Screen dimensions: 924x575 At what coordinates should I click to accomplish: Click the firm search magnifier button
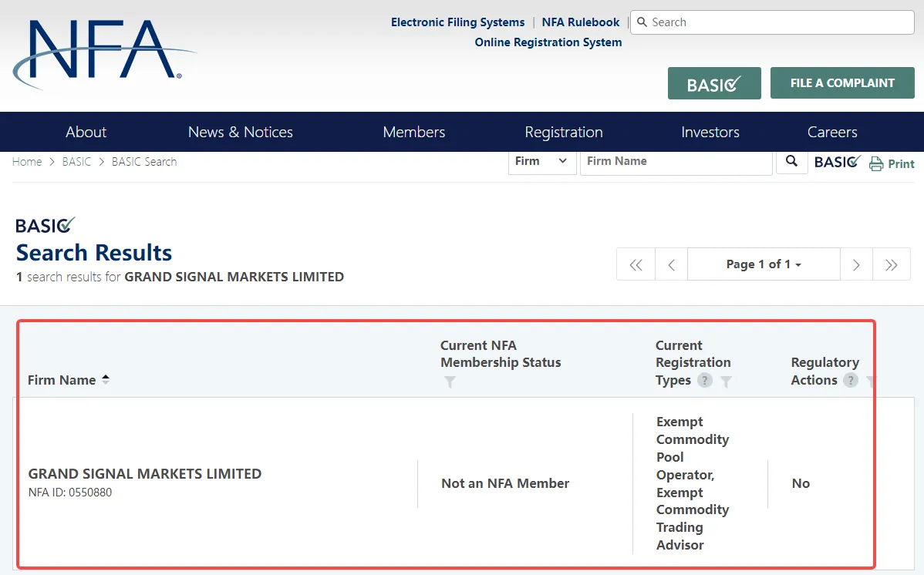791,161
